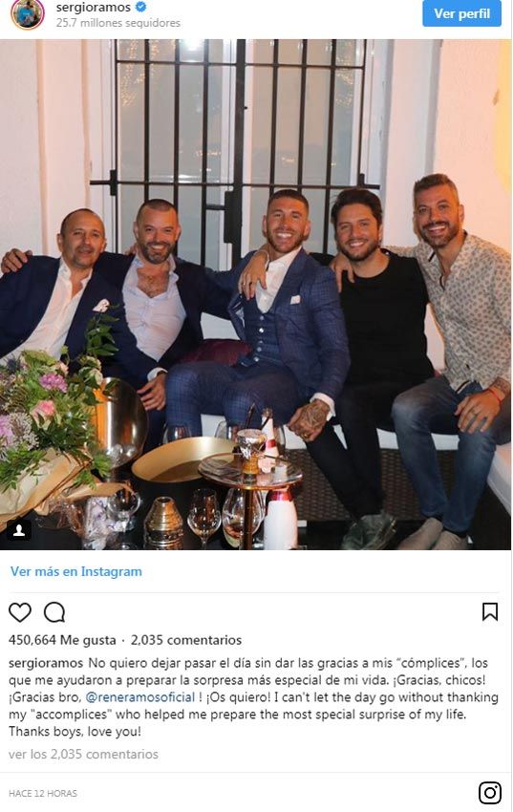Image resolution: width=513 pixels, height=812 pixels.
Task: Click 25.7 millones seguidores text
Action: [118, 23]
